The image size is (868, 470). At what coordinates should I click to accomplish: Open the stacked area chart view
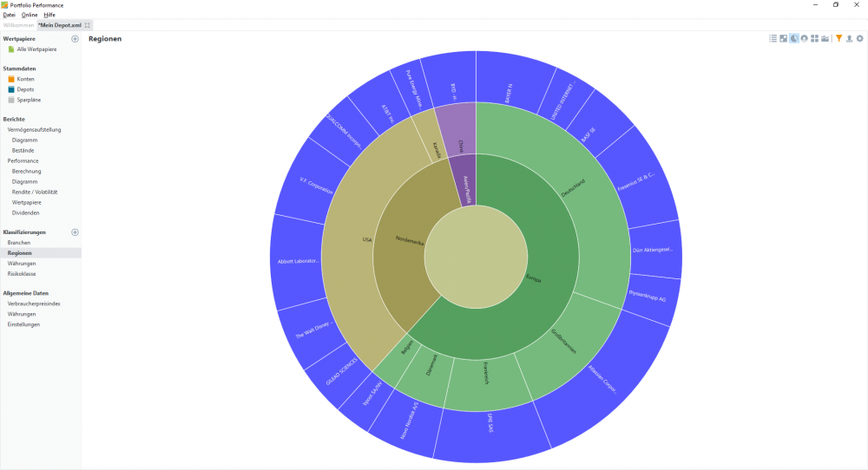tap(825, 39)
